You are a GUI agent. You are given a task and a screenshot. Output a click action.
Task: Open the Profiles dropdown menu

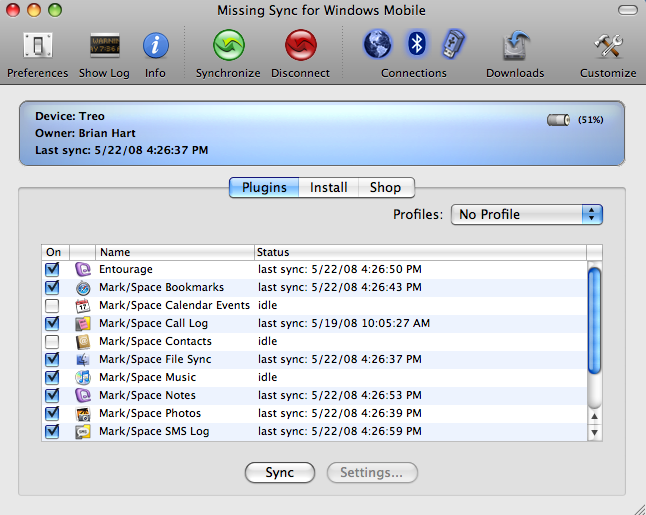point(526,214)
